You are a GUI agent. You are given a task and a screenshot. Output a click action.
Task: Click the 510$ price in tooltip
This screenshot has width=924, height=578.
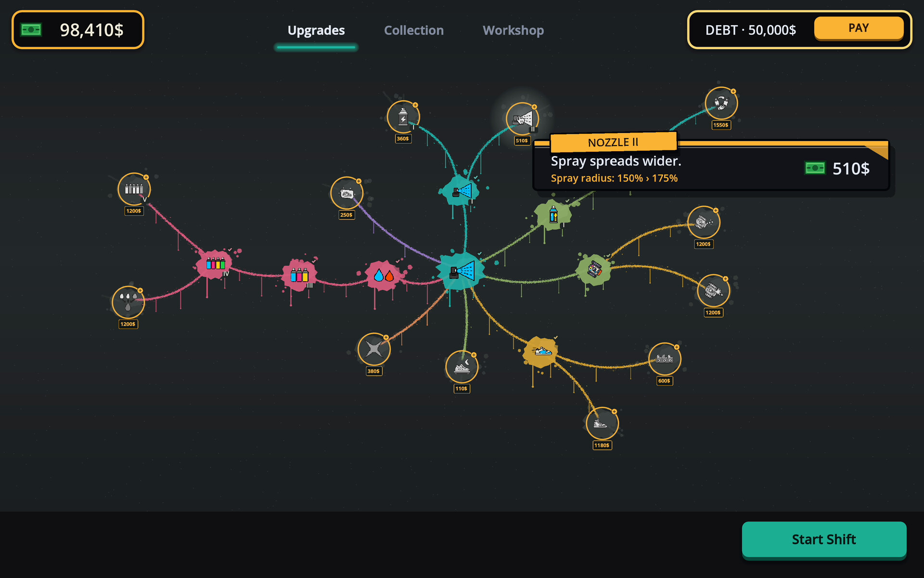[x=851, y=169]
